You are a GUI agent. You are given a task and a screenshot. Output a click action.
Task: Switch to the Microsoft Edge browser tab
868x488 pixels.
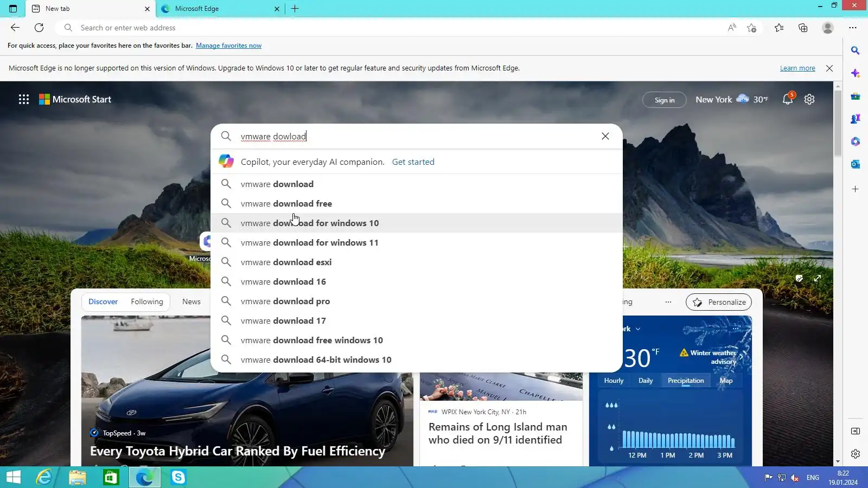pyautogui.click(x=220, y=9)
